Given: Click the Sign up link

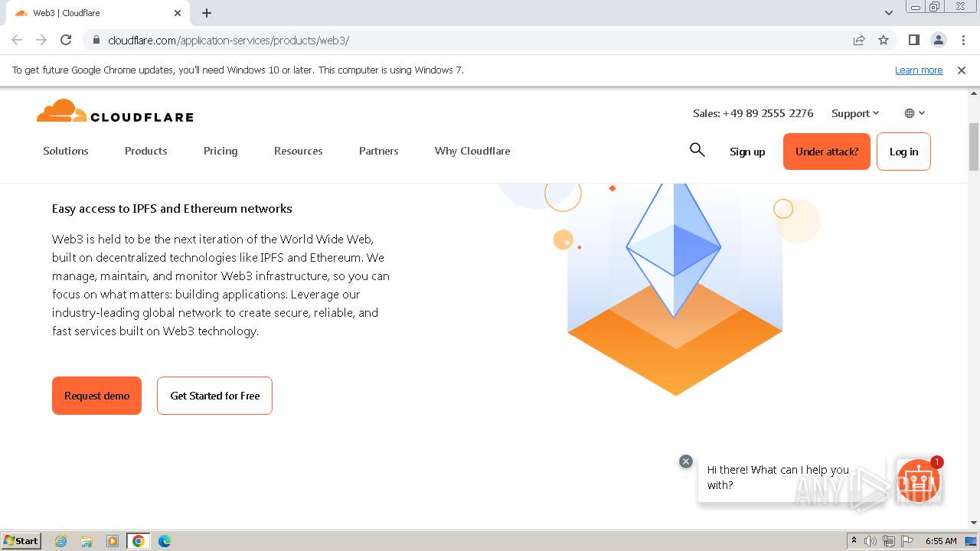Looking at the screenshot, I should 747,152.
